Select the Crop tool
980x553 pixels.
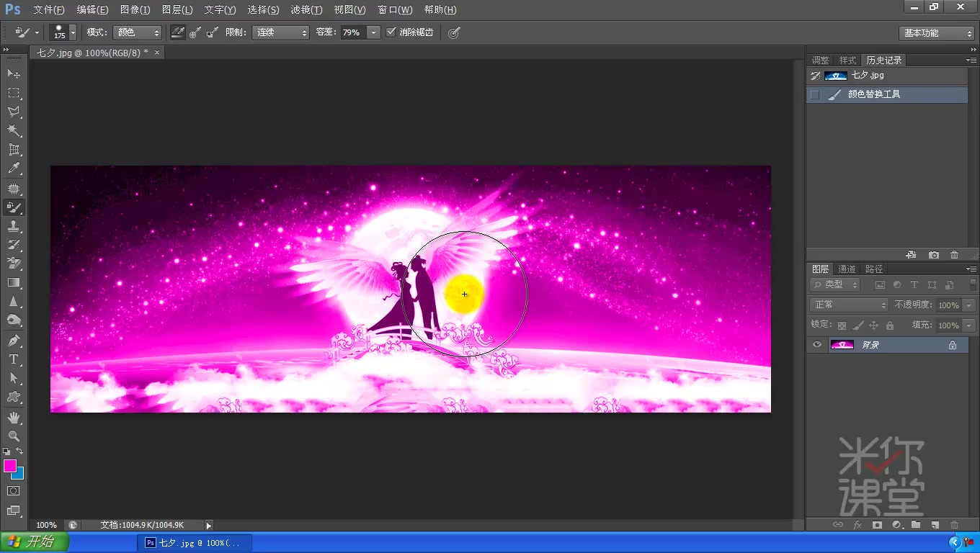click(x=14, y=150)
